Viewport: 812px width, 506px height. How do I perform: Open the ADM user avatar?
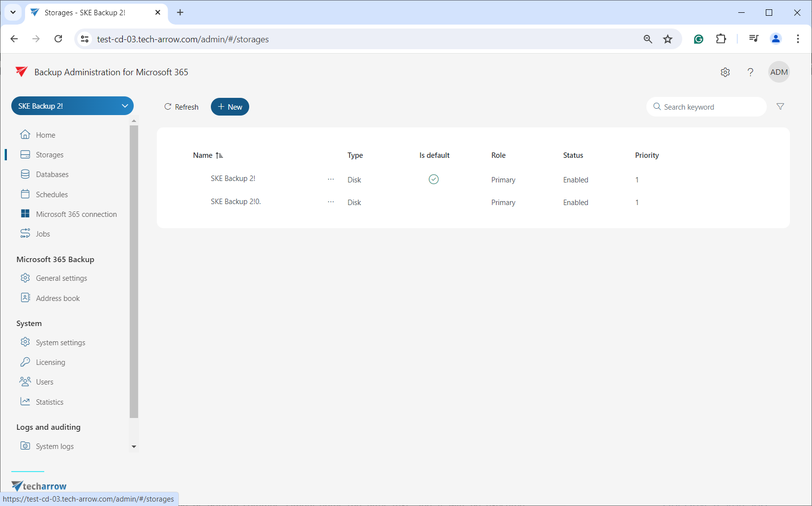(779, 72)
